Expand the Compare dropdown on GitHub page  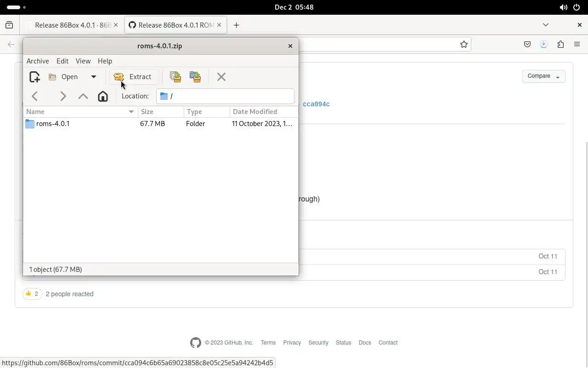pos(543,76)
